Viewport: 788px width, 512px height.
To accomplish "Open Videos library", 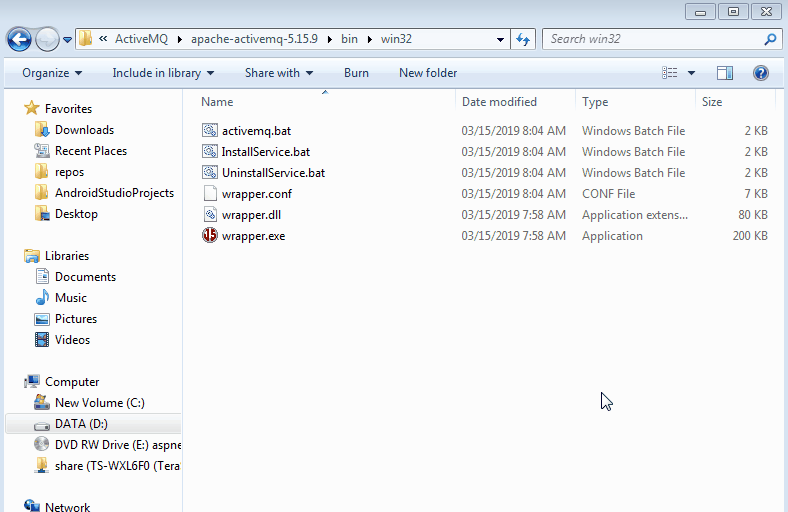I will point(72,340).
